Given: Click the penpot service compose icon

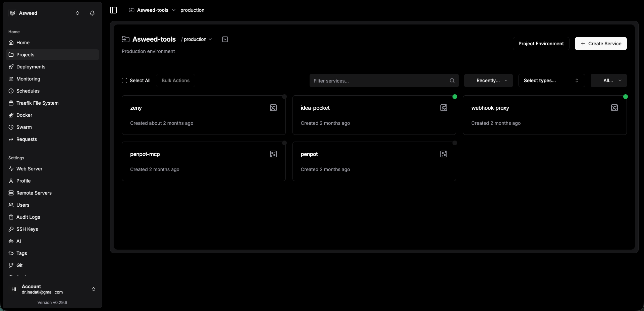Looking at the screenshot, I should [x=444, y=154].
